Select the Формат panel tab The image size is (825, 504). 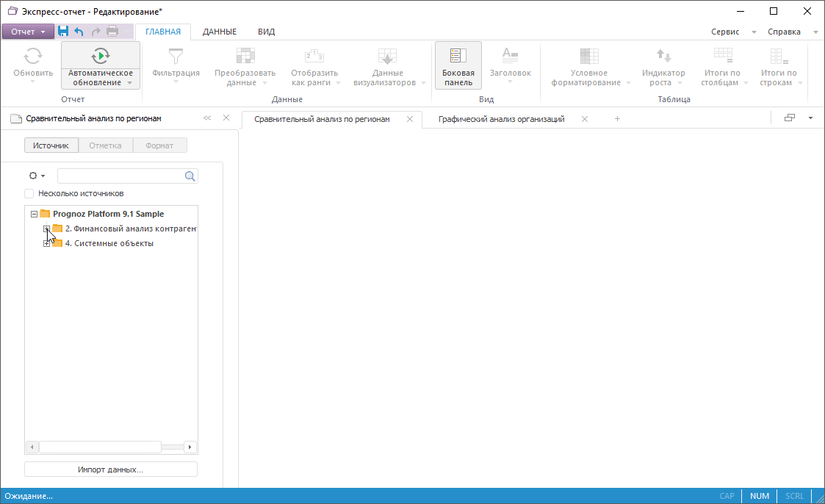point(159,145)
